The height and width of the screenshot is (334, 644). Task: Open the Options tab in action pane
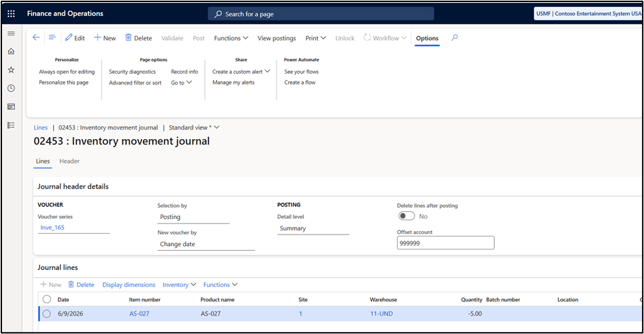pyautogui.click(x=427, y=38)
